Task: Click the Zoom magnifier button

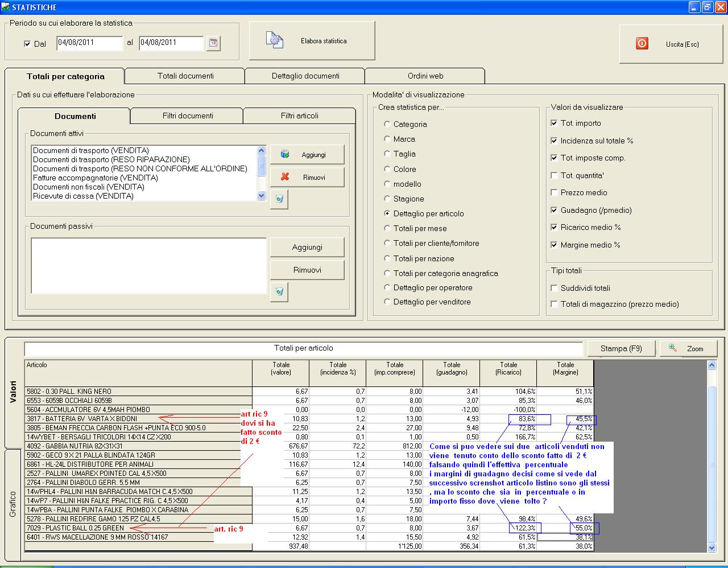Action: [689, 348]
